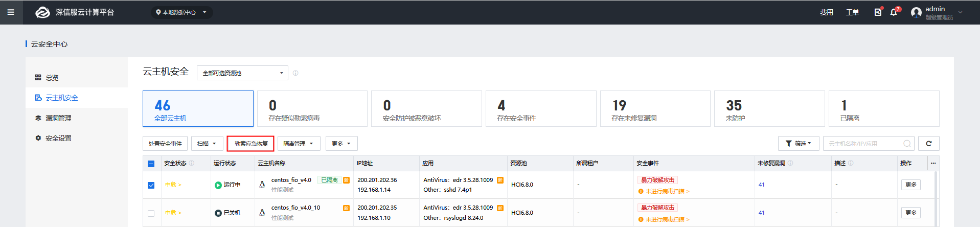Viewport: 980px width, 227px height.
Task: Click the orange badge beside edr in second row
Action: (x=500, y=208)
